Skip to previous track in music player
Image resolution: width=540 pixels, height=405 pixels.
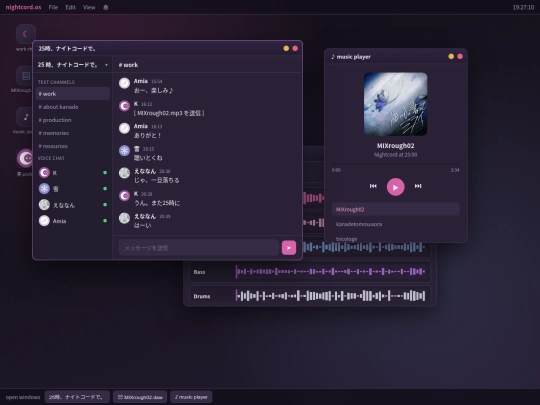point(373,186)
